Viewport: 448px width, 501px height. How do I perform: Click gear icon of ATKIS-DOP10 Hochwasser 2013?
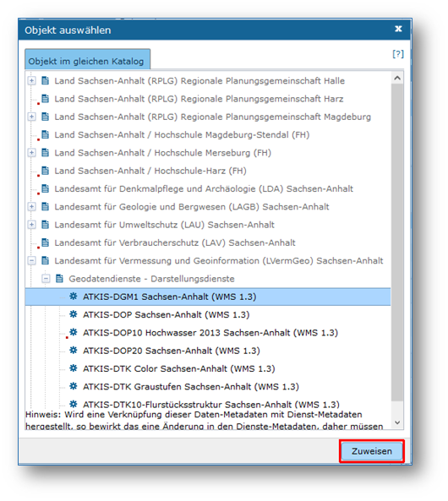click(x=74, y=332)
